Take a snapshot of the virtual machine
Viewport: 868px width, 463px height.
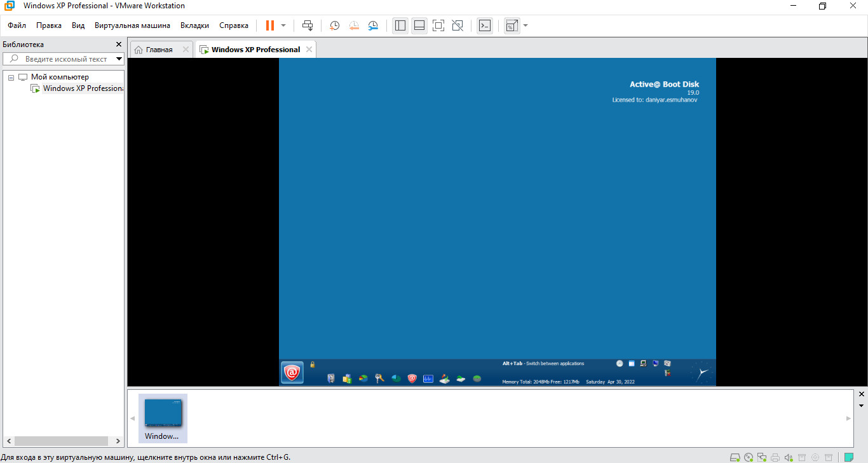334,25
